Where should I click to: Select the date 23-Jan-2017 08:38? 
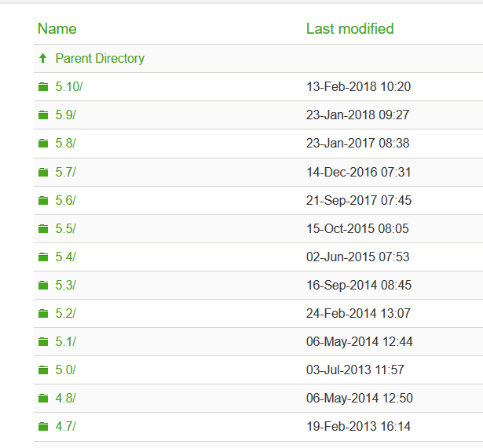click(x=358, y=144)
